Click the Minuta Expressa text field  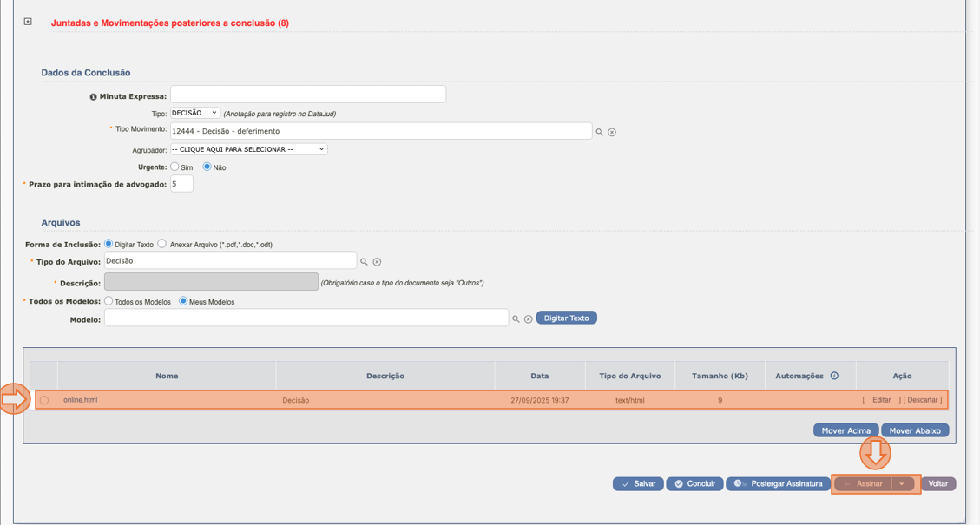tap(307, 94)
